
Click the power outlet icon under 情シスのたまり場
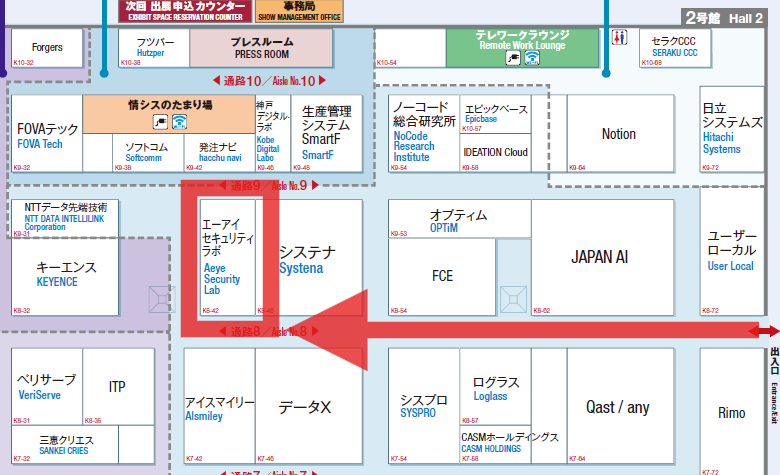pos(160,122)
